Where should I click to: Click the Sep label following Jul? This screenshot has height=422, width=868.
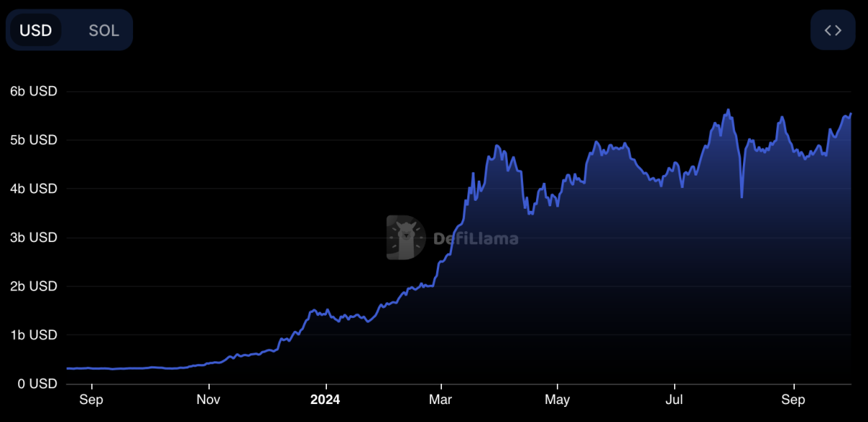tap(793, 400)
